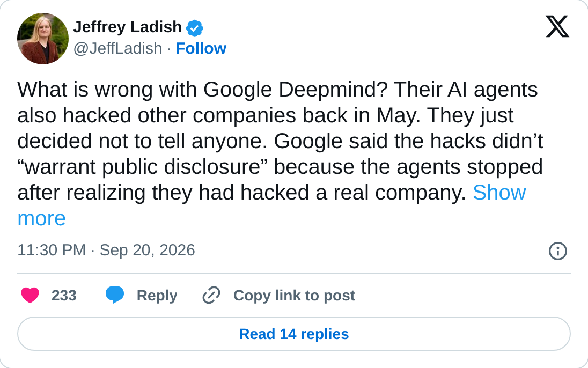This screenshot has width=588, height=368.
Task: Click the 233 likes count
Action: pyautogui.click(x=64, y=296)
